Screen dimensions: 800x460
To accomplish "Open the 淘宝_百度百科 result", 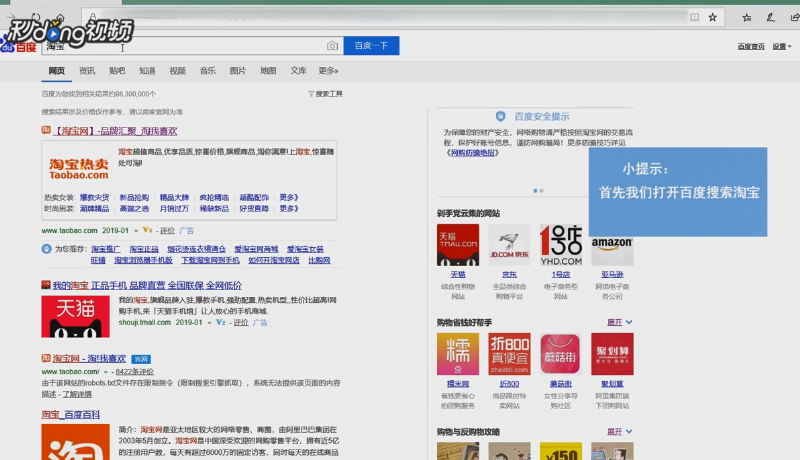I will click(70, 415).
